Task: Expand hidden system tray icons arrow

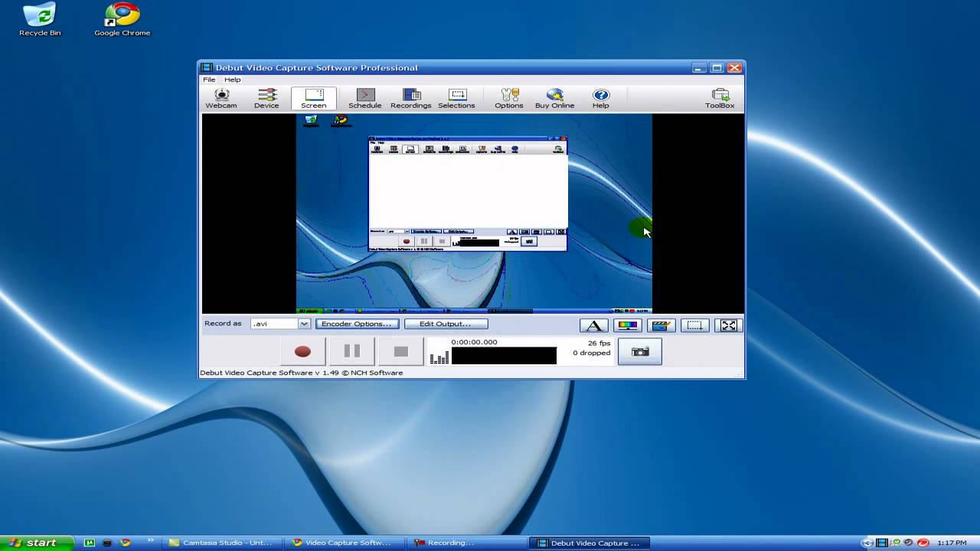Action: pyautogui.click(x=867, y=543)
